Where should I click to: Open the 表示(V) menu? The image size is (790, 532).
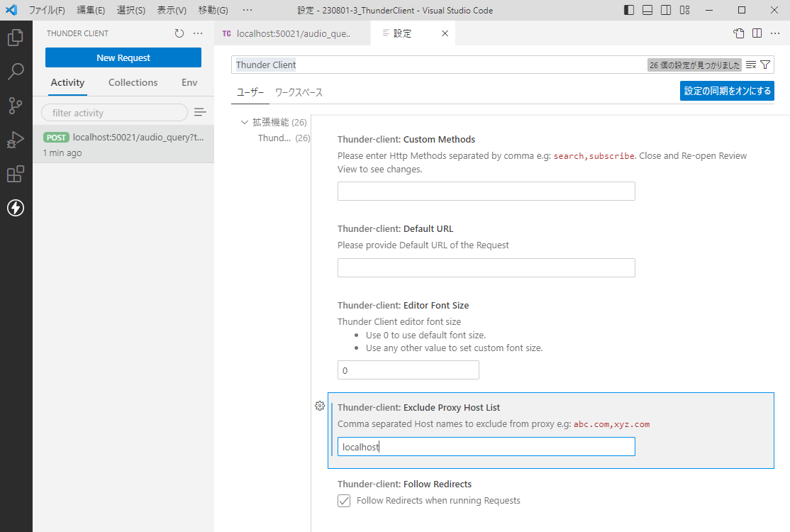tap(172, 10)
